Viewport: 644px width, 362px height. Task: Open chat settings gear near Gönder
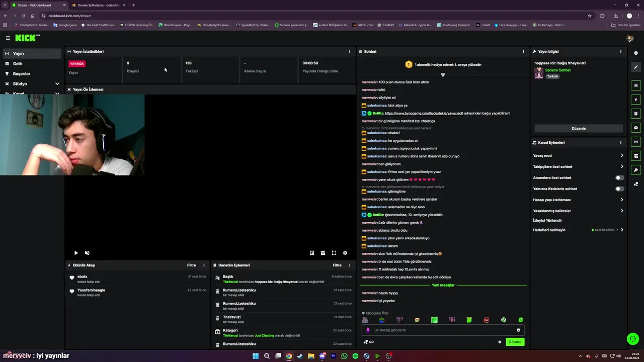coord(500,342)
